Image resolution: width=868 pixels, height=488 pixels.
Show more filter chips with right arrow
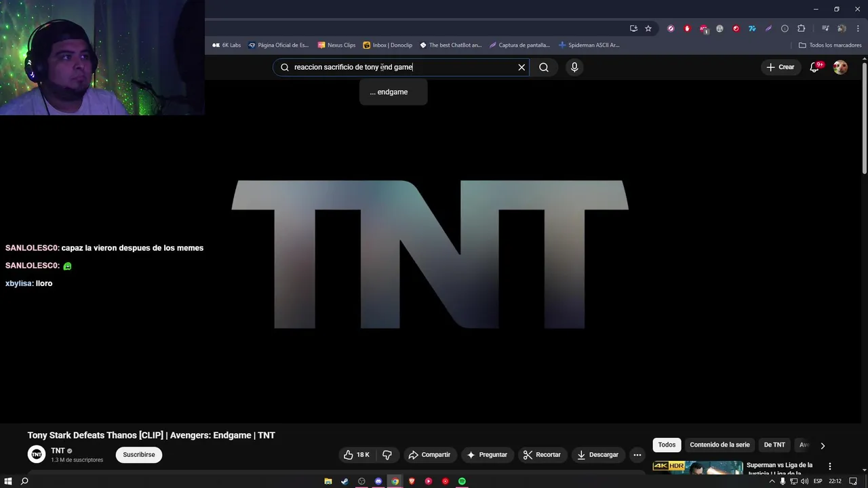point(823,445)
